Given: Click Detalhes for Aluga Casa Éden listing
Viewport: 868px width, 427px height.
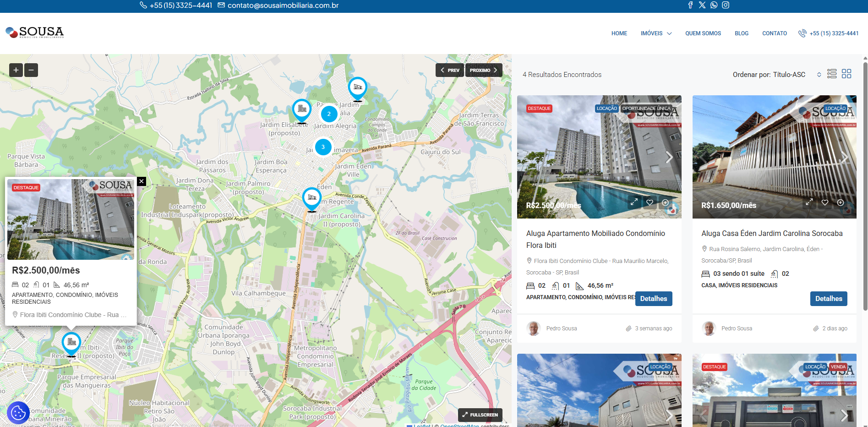Looking at the screenshot, I should pyautogui.click(x=828, y=299).
